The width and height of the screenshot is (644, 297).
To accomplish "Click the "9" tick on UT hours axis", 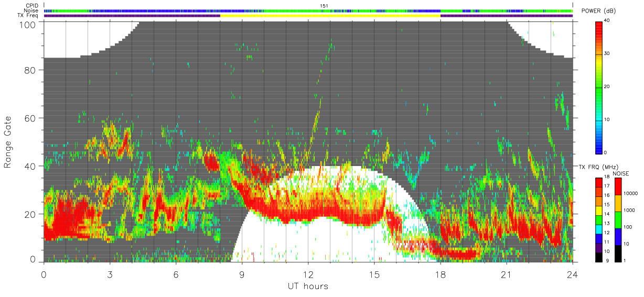I will (242, 273).
